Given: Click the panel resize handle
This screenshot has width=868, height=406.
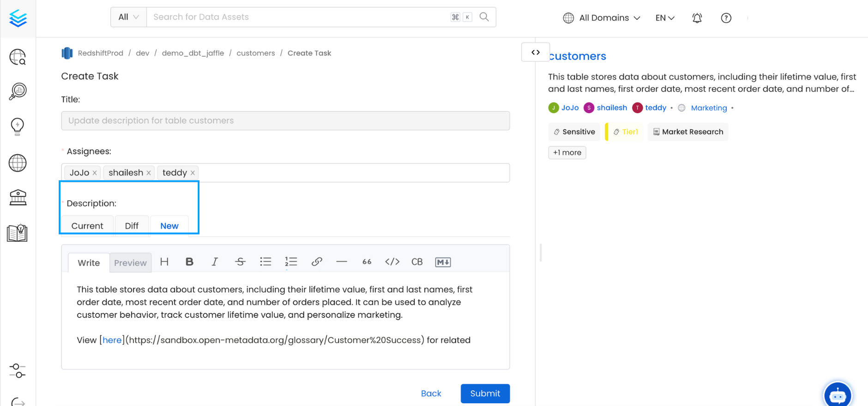Looking at the screenshot, I should [541, 252].
